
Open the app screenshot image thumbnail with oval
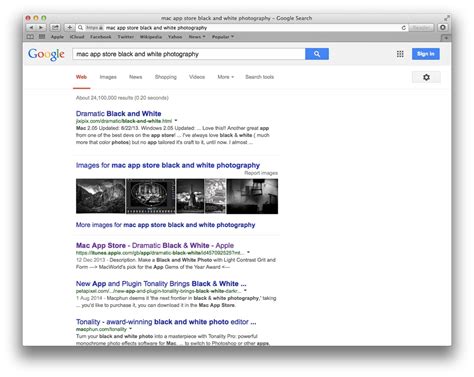pyautogui.click(x=150, y=196)
